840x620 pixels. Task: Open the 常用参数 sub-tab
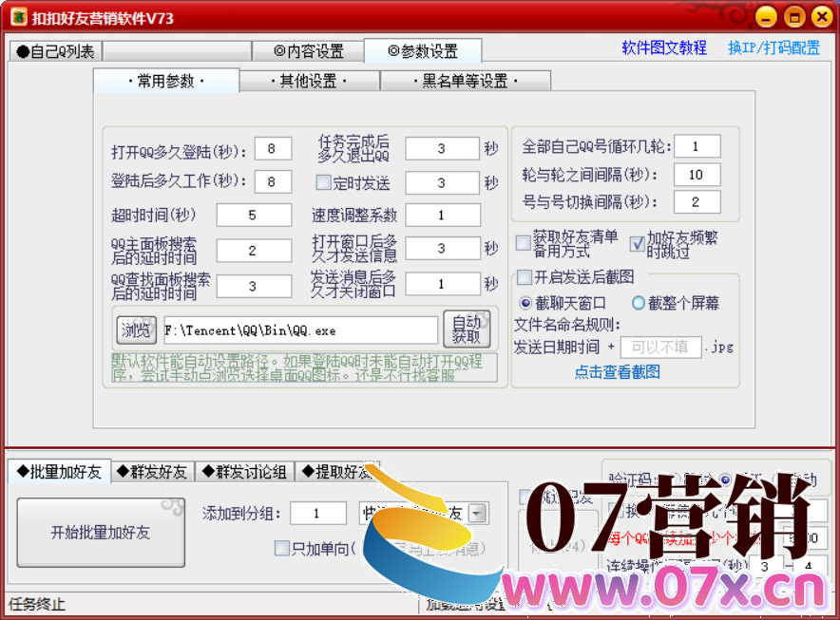pyautogui.click(x=166, y=81)
